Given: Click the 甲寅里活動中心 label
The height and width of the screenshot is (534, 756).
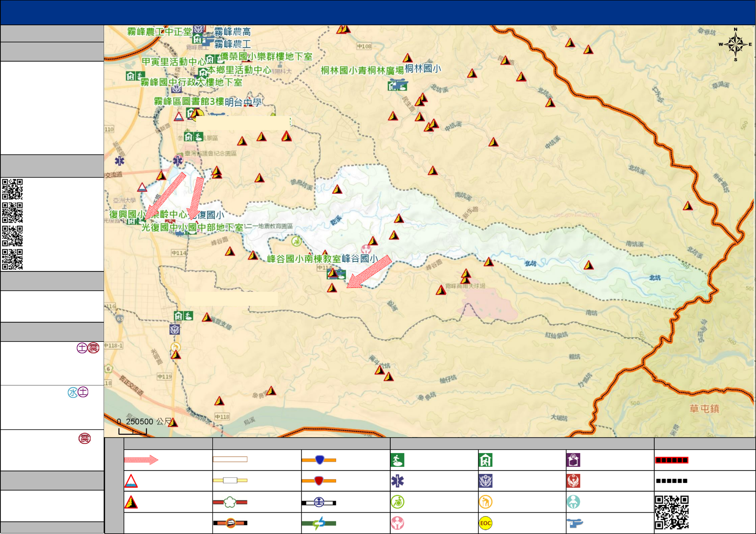Looking at the screenshot, I should click(x=174, y=62).
